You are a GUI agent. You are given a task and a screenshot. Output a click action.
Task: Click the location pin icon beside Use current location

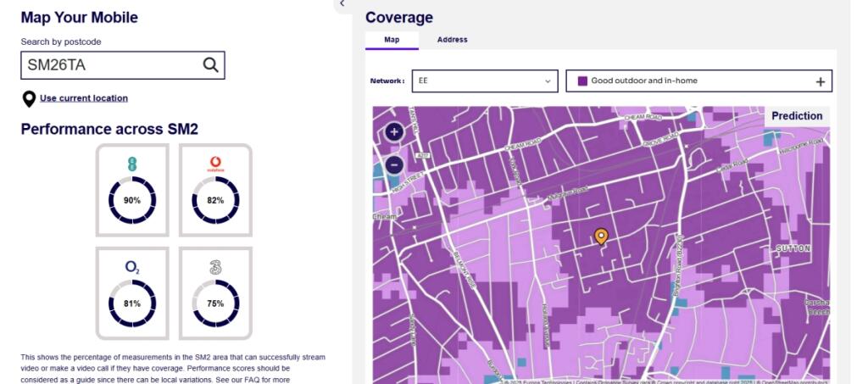pos(29,99)
